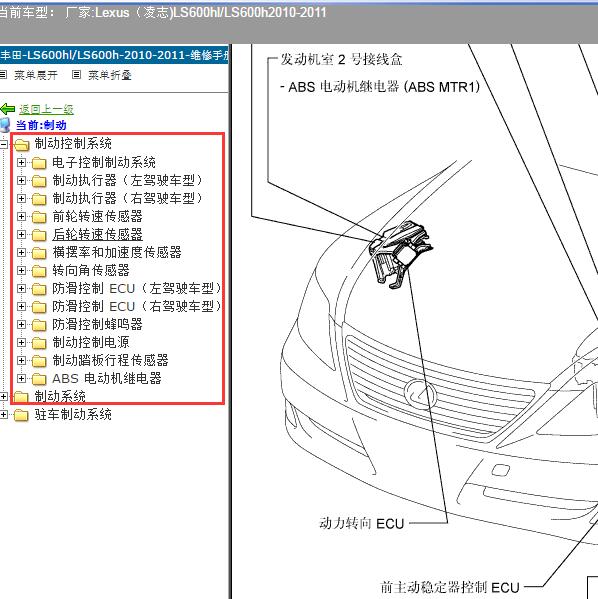Viewport: 598px width, 599px height.
Task: Select 防滑控制 ECU（右驾驶车型）item
Action: [137, 306]
